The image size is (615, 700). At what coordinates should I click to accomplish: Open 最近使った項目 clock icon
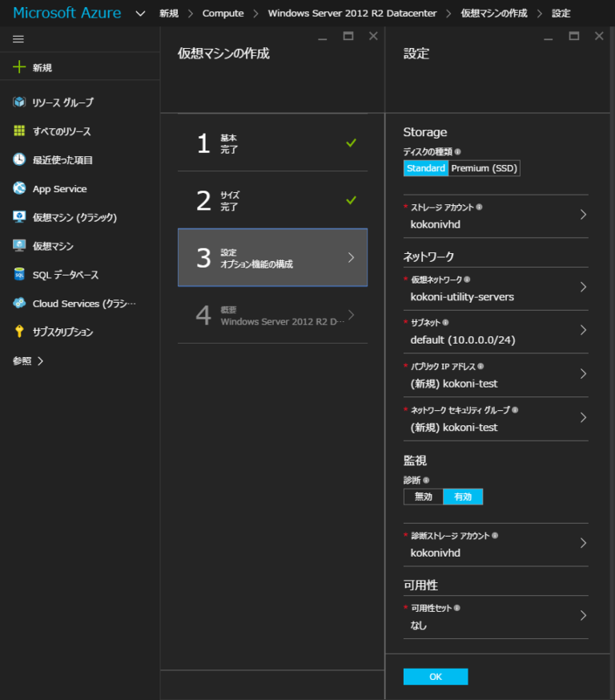[x=19, y=159]
